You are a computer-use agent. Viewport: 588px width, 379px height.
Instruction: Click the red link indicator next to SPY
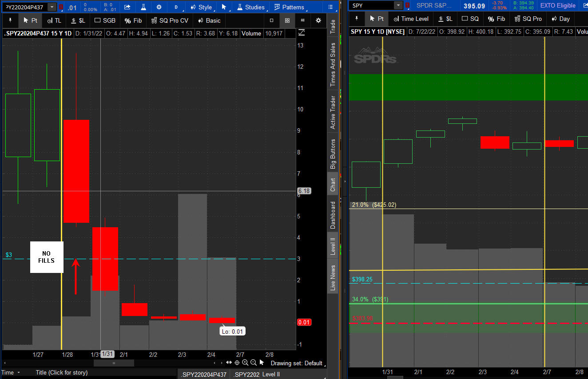407,6
